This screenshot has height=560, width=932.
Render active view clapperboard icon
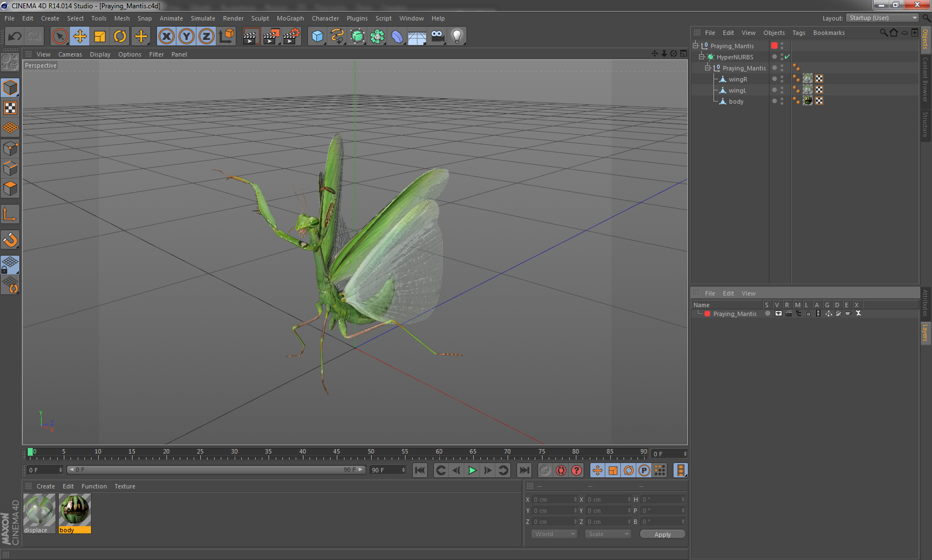[x=251, y=37]
